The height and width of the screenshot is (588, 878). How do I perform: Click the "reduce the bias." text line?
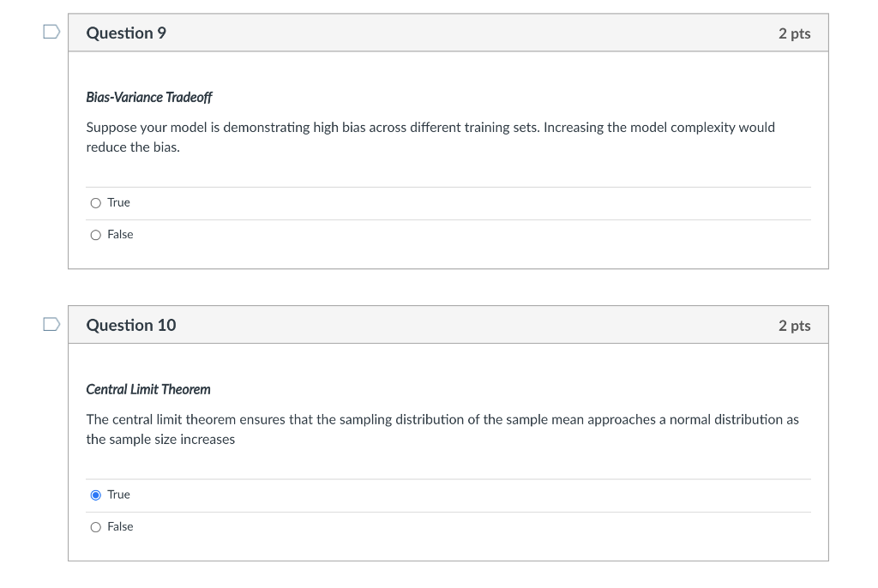point(133,147)
